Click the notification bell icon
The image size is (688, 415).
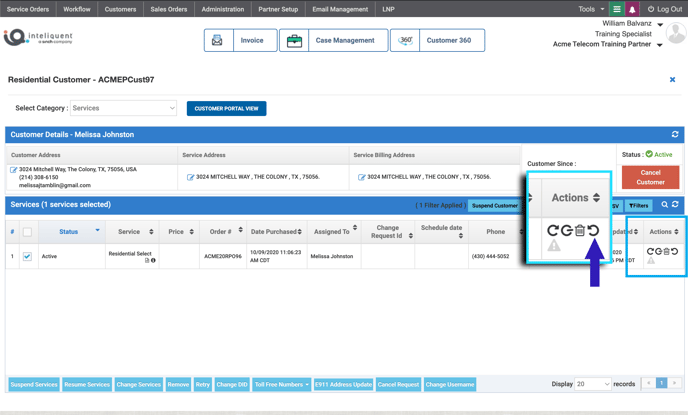pyautogui.click(x=632, y=9)
